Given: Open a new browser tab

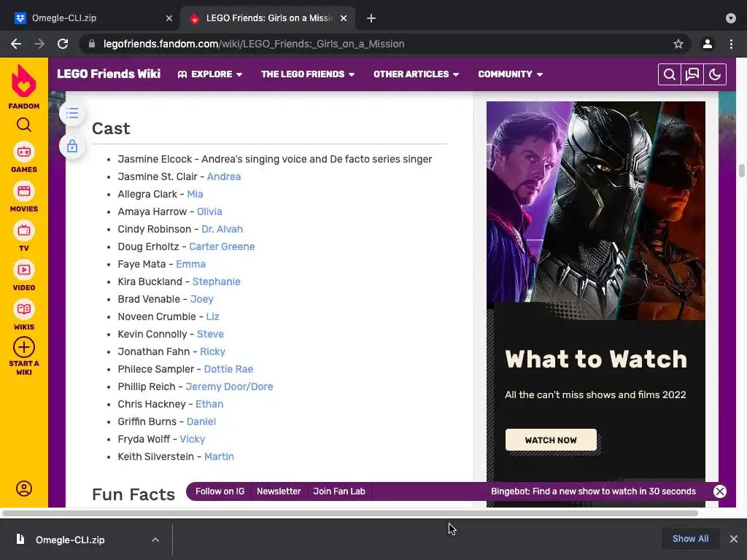Looking at the screenshot, I should [x=371, y=18].
